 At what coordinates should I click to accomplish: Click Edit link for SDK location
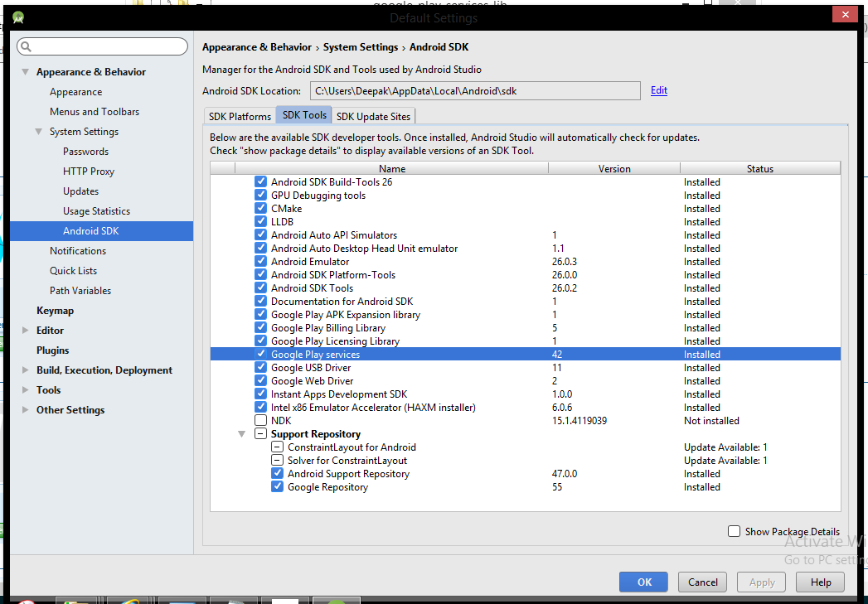659,90
